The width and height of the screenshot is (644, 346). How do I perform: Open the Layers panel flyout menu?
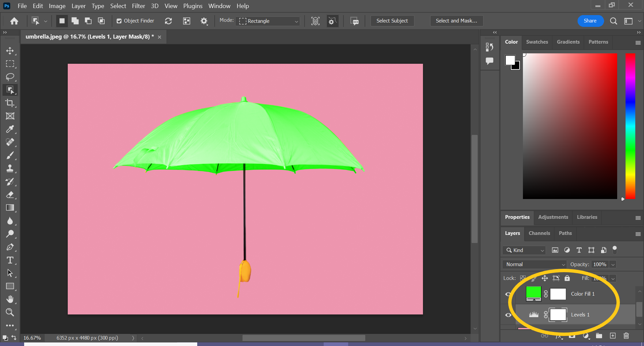click(x=638, y=234)
